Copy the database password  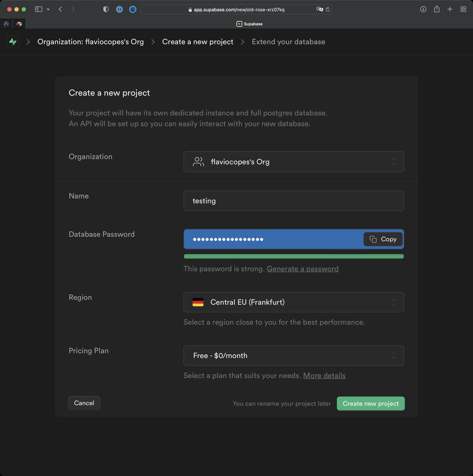[x=383, y=239]
